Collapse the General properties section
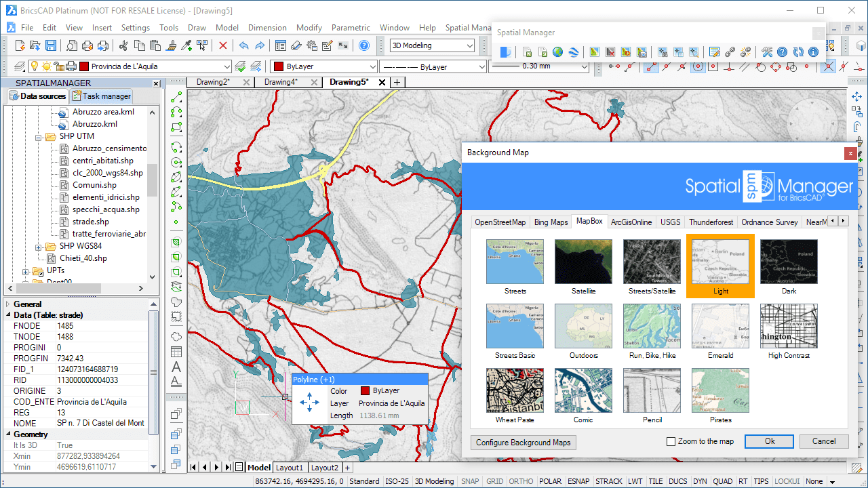This screenshot has width=868, height=488. tap(8, 304)
